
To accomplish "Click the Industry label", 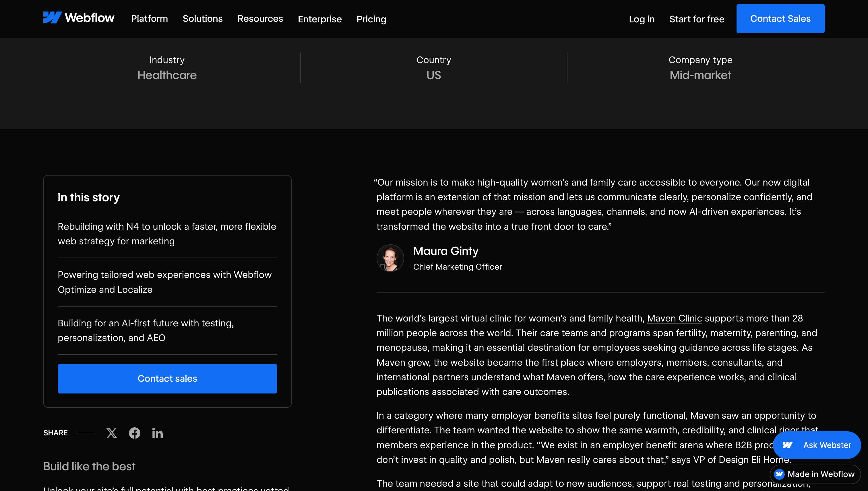I will point(167,60).
